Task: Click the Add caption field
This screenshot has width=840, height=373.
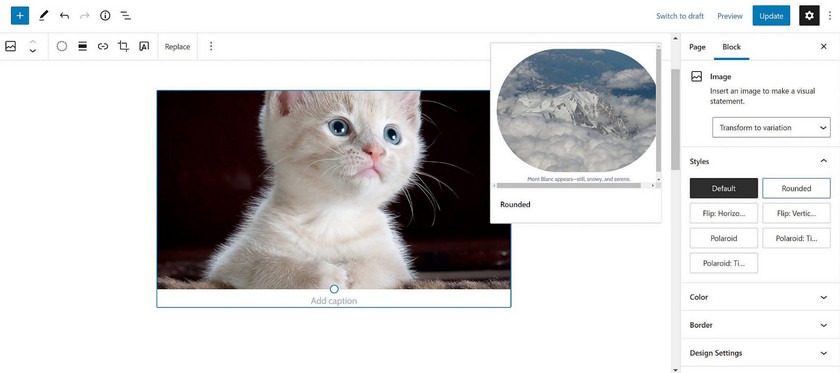Action: 334,301
